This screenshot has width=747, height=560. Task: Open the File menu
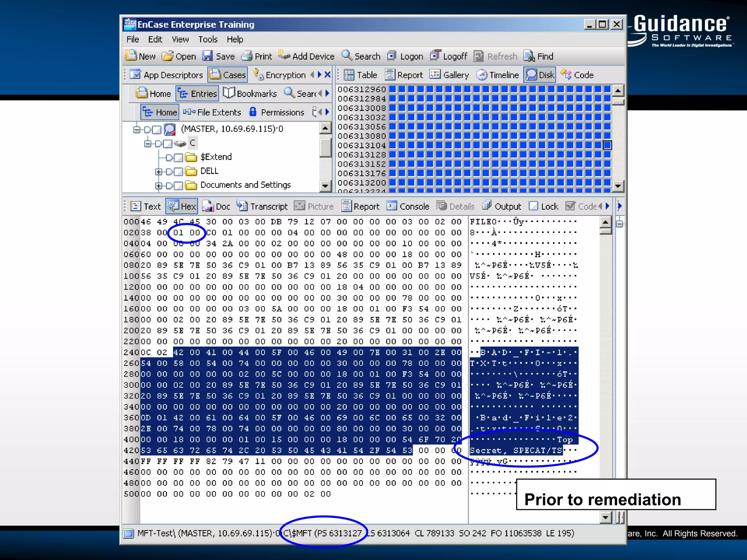(132, 39)
